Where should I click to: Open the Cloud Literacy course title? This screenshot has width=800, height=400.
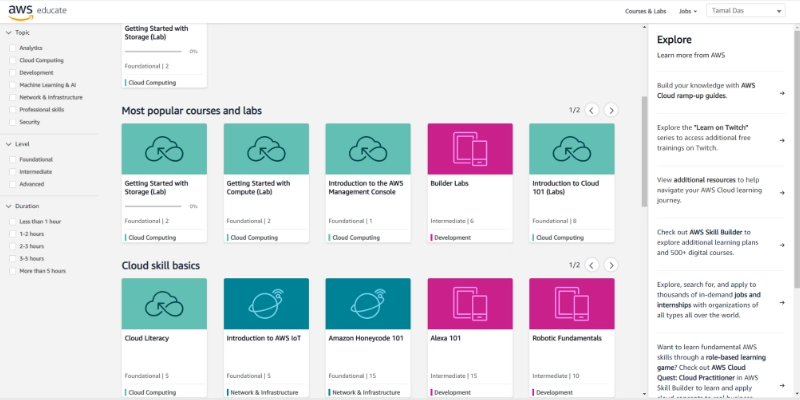pos(146,338)
